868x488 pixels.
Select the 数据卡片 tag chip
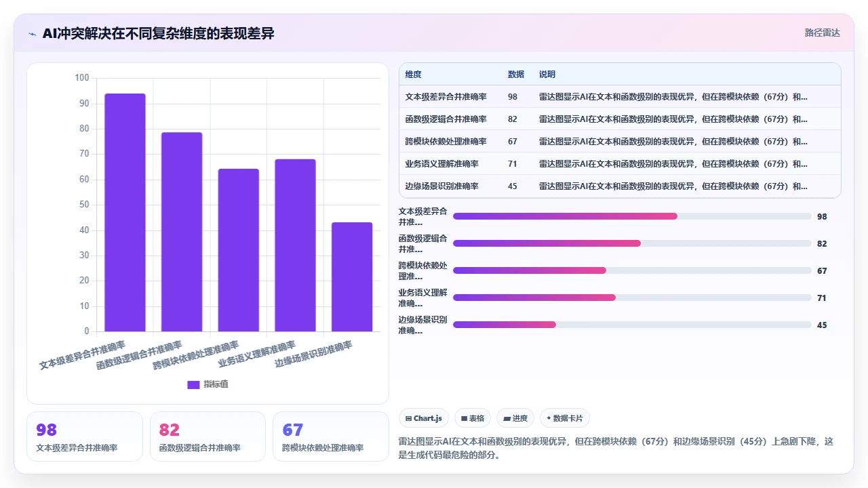coord(565,418)
